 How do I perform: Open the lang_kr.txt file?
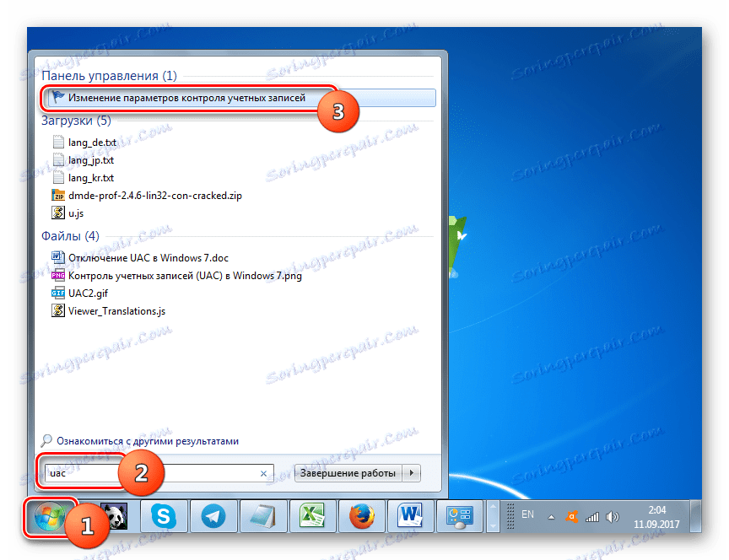pos(91,177)
